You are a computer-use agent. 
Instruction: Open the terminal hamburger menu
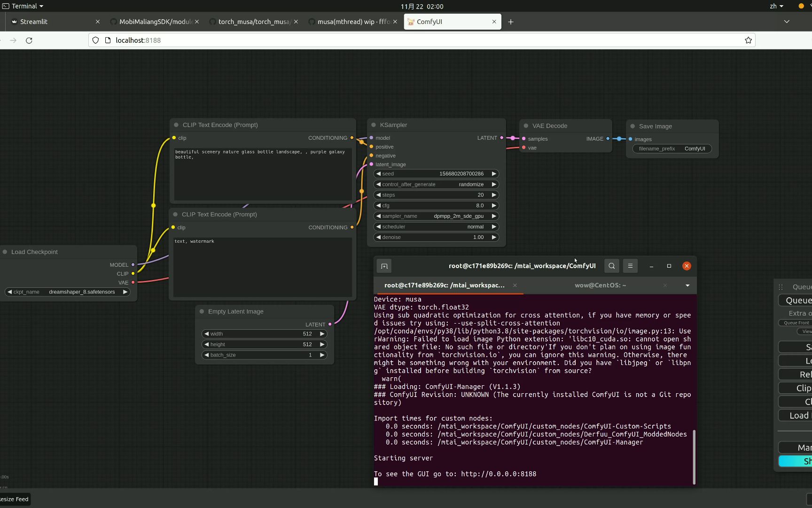pyautogui.click(x=630, y=266)
